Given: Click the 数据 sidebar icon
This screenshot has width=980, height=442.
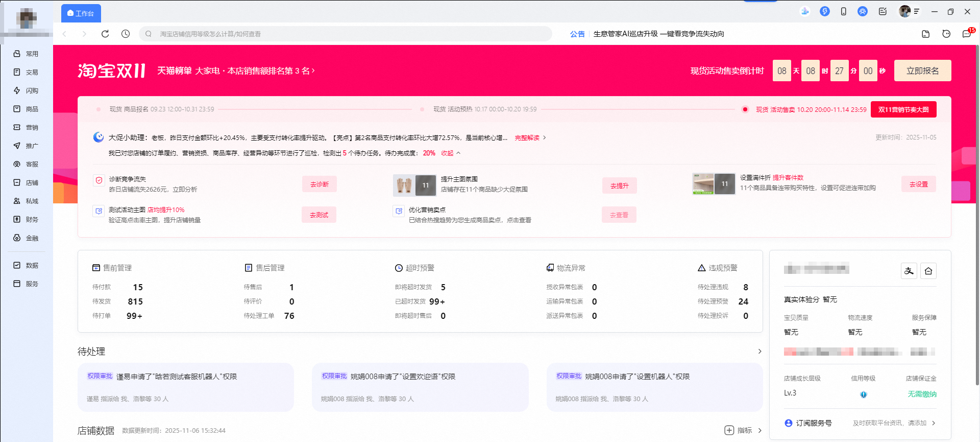Looking at the screenshot, I should [17, 265].
